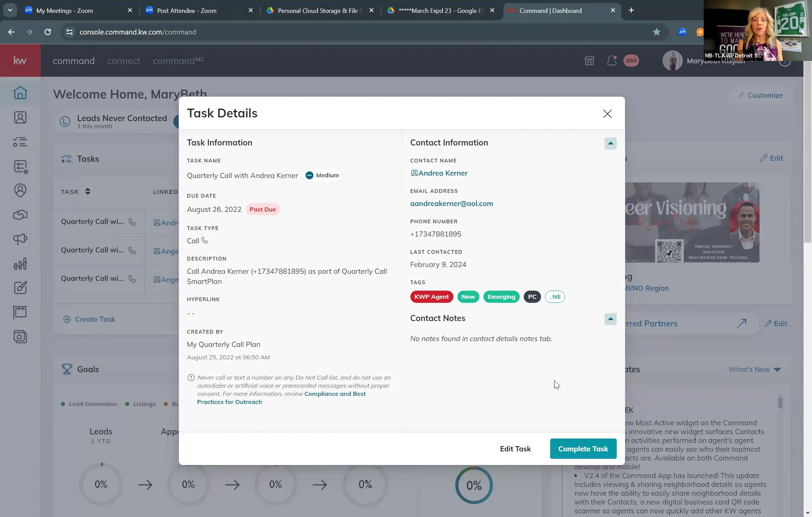Collapse the Contact Notes section
Screen dimensions: 812x517
point(610,319)
